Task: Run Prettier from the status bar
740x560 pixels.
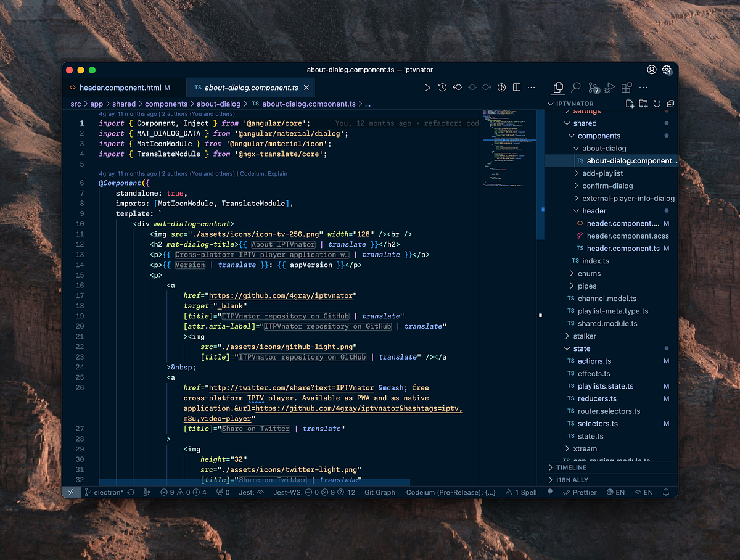Action: pos(580,492)
